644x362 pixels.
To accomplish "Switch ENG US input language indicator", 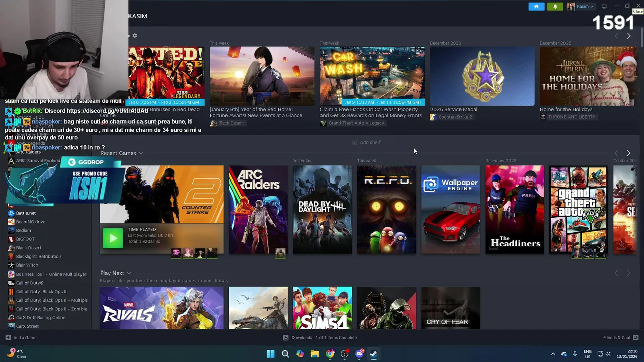I will [587, 354].
